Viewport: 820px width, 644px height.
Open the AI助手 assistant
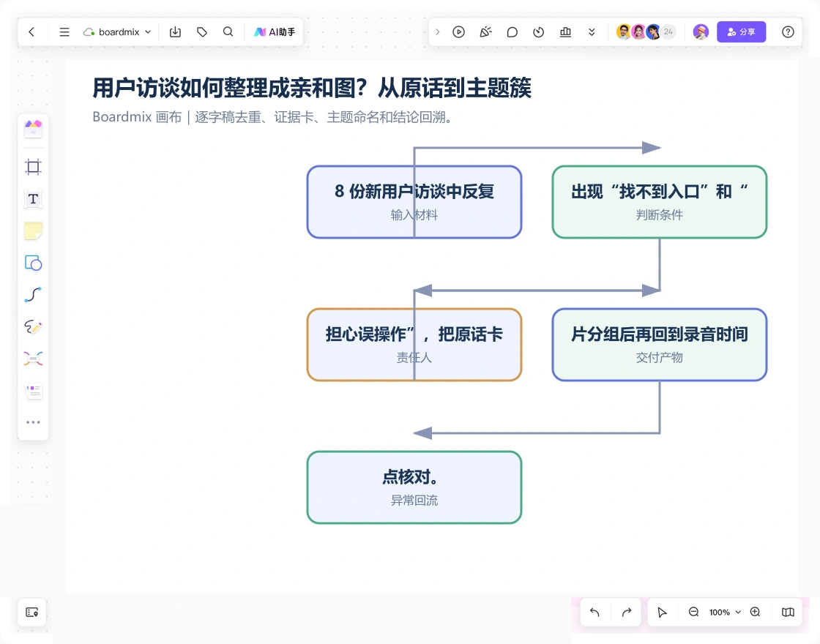(x=275, y=32)
